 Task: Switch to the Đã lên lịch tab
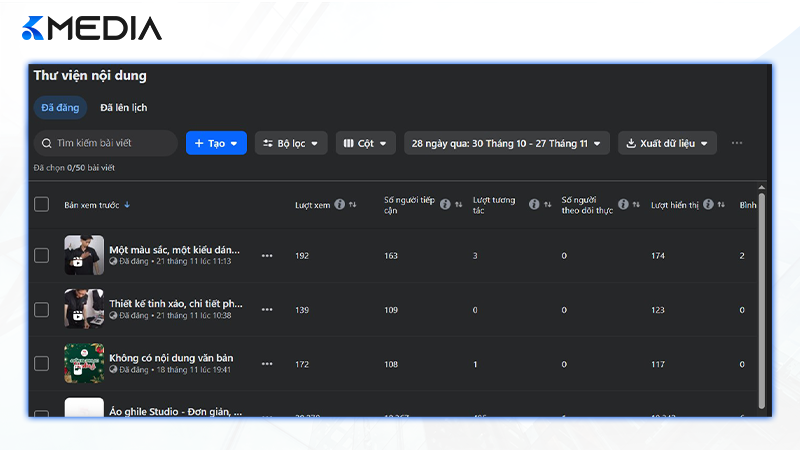tap(123, 108)
